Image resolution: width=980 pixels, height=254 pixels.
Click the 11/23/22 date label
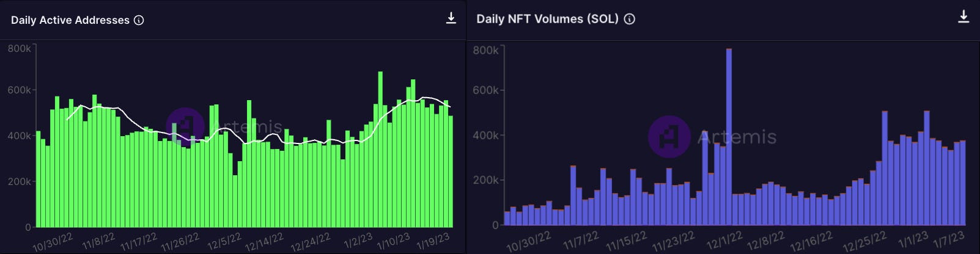[x=674, y=242]
